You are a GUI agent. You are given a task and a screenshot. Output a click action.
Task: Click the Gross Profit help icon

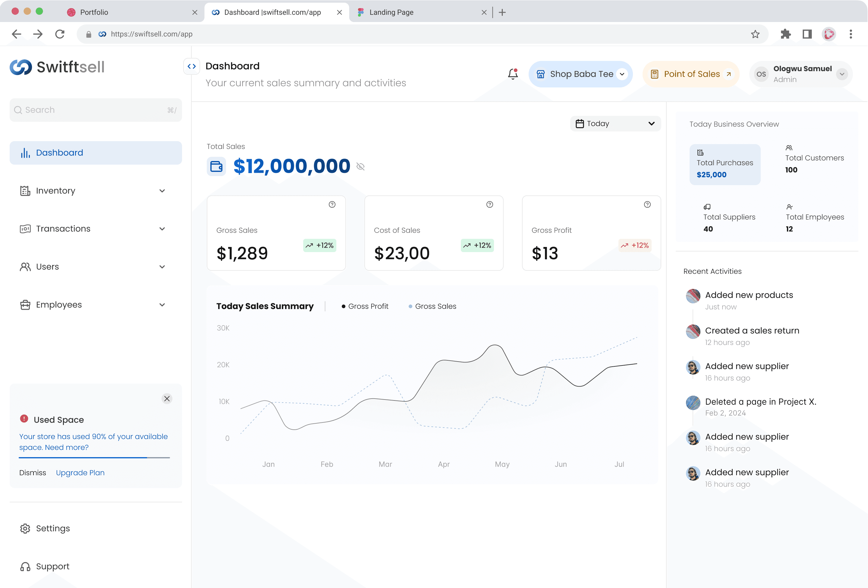point(647,204)
